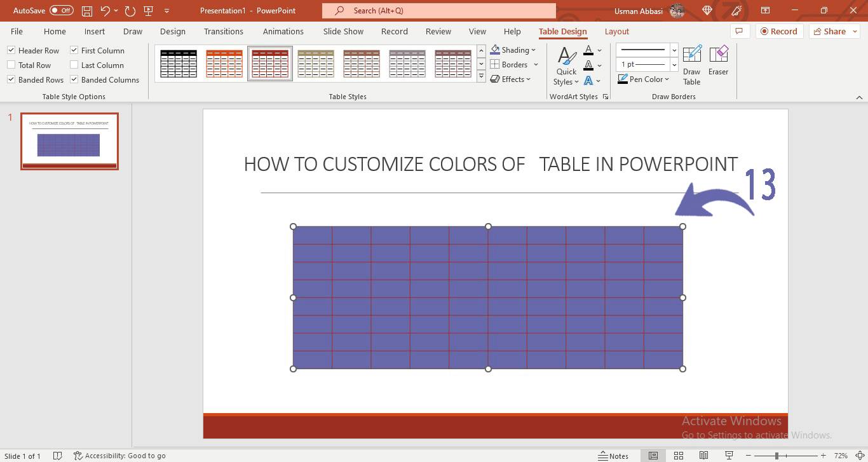Click the Share button
The height and width of the screenshot is (462, 868).
point(834,31)
